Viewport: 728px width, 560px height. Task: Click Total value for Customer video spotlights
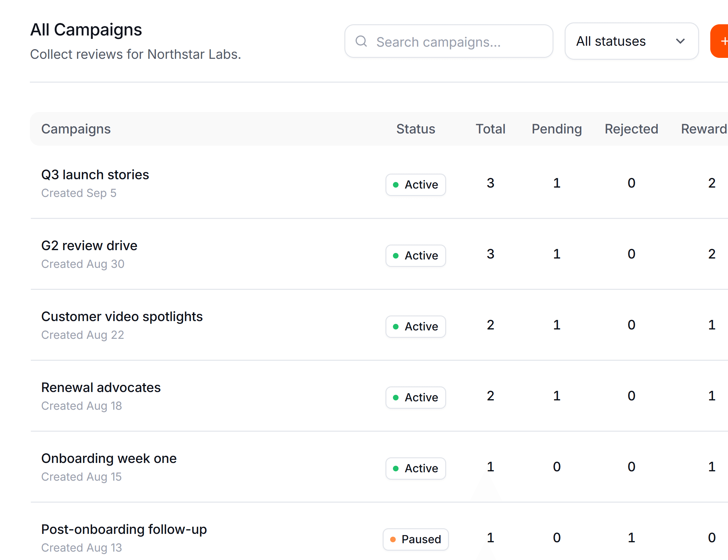[490, 325]
